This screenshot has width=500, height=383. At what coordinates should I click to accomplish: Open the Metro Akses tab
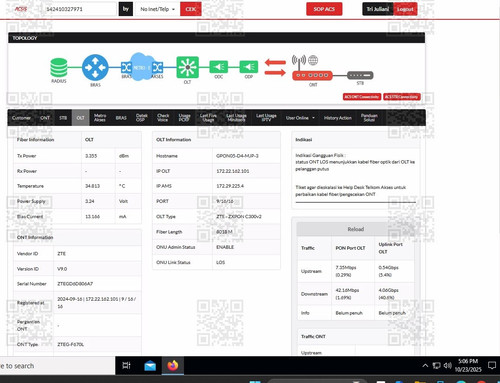click(100, 118)
